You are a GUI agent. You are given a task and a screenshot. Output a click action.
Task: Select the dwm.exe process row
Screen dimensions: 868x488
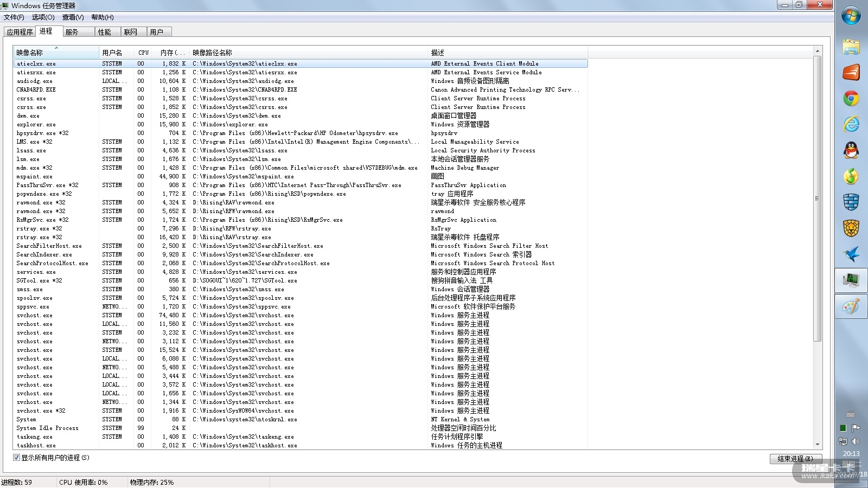[x=301, y=115]
